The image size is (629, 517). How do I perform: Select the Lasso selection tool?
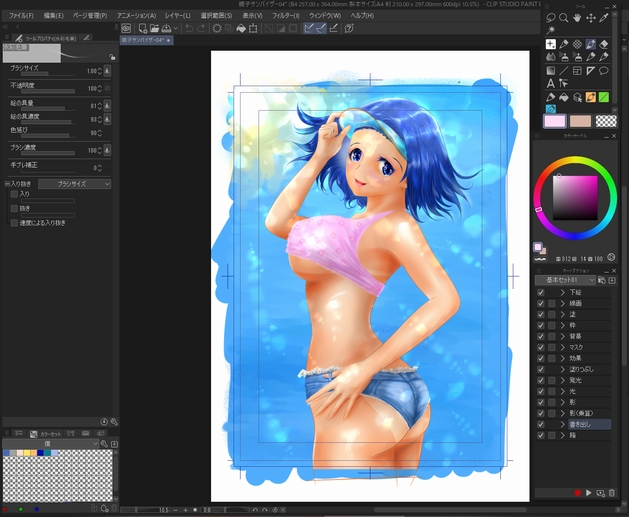[551, 18]
